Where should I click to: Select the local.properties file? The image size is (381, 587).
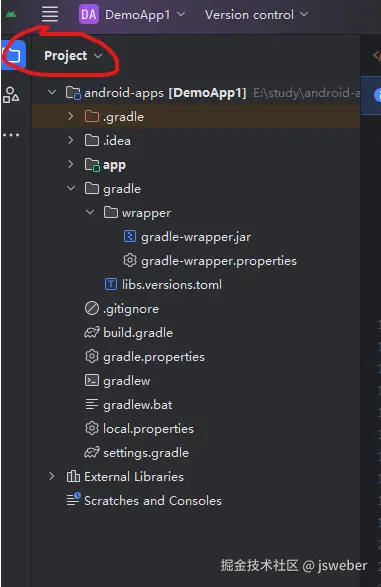(196, 428)
